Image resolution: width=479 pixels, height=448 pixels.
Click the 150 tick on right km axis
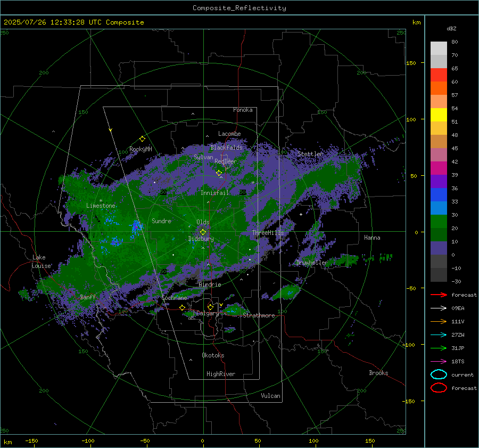click(x=411, y=63)
